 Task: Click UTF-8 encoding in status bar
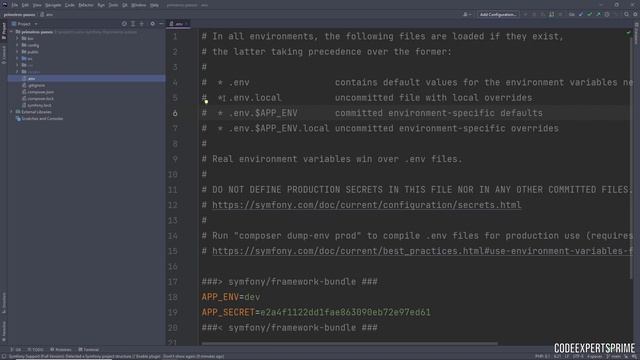click(578, 357)
